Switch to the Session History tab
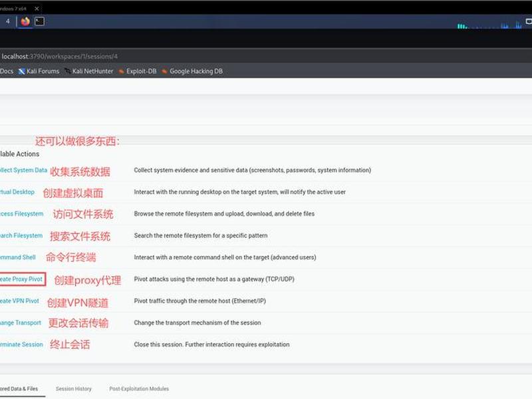The width and height of the screenshot is (532, 399). coord(74,389)
